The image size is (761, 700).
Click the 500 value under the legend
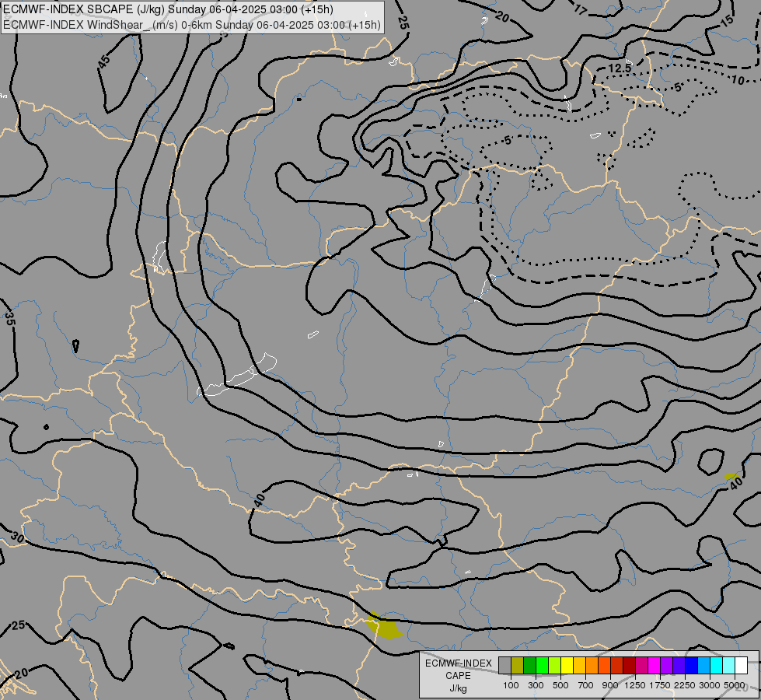point(560,685)
